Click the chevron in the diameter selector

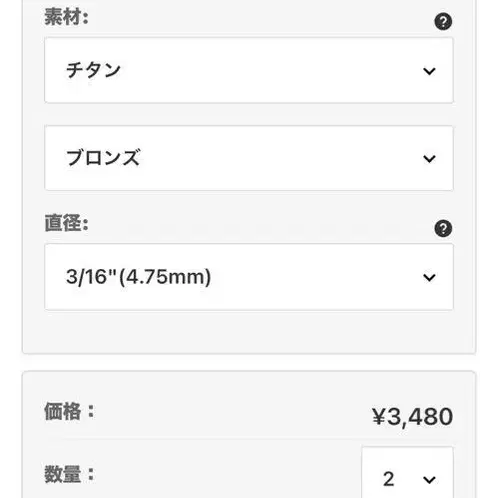pos(429,277)
